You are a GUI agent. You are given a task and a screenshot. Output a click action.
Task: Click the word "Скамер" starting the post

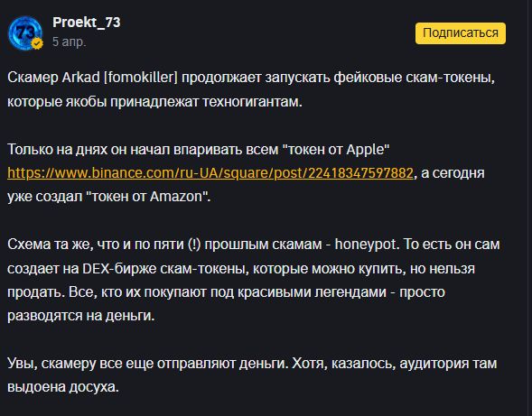33,78
